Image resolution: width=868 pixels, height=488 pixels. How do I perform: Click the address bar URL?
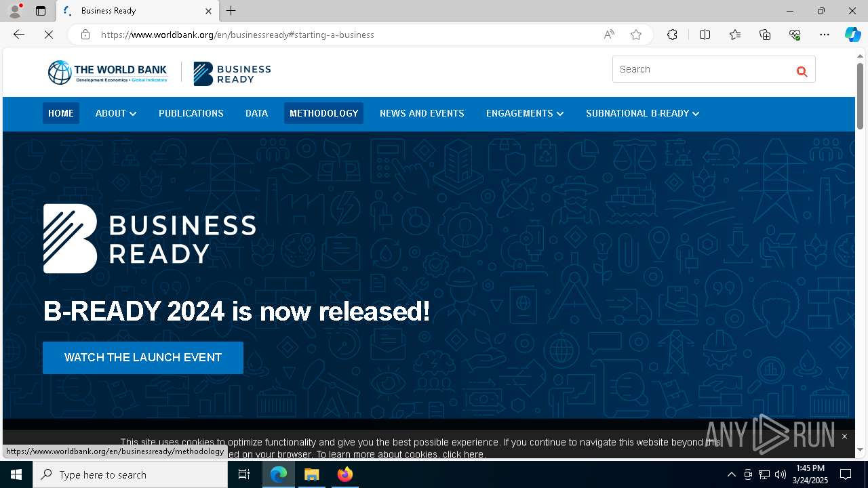click(237, 35)
